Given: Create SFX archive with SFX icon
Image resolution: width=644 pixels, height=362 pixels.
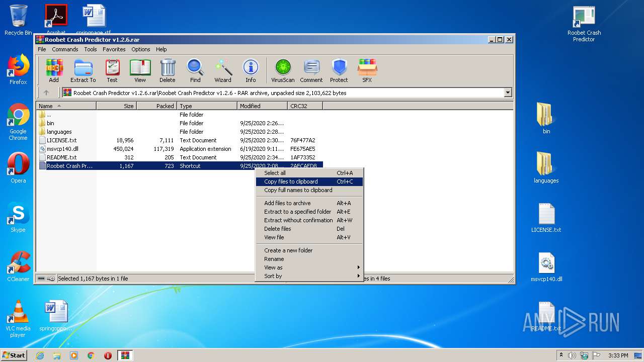Looking at the screenshot, I should [x=367, y=71].
